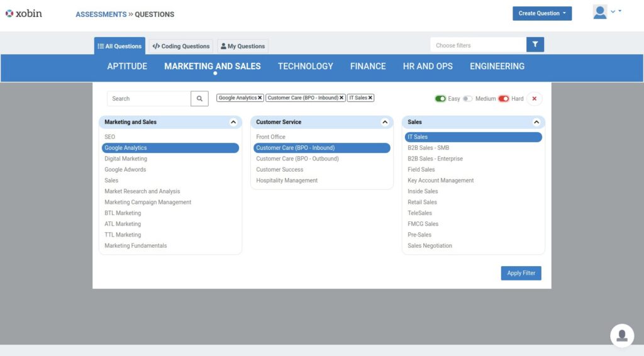The height and width of the screenshot is (356, 644).
Task: Switch to My Questions tab
Action: click(x=243, y=47)
